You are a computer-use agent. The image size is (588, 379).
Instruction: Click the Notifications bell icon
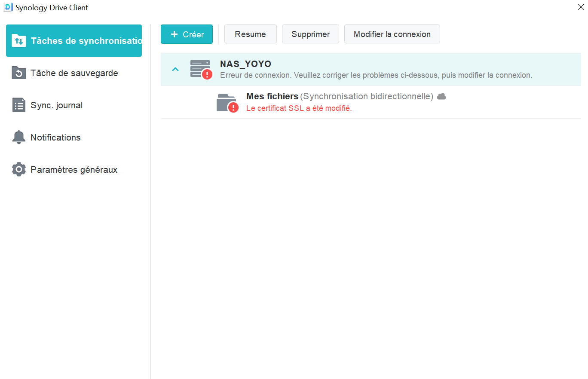(x=19, y=138)
